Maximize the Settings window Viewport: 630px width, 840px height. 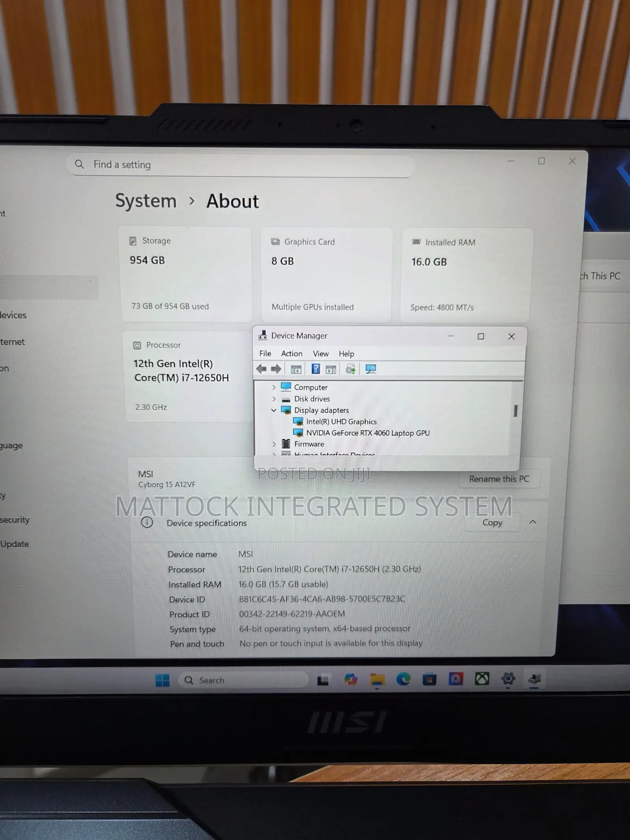[x=541, y=161]
